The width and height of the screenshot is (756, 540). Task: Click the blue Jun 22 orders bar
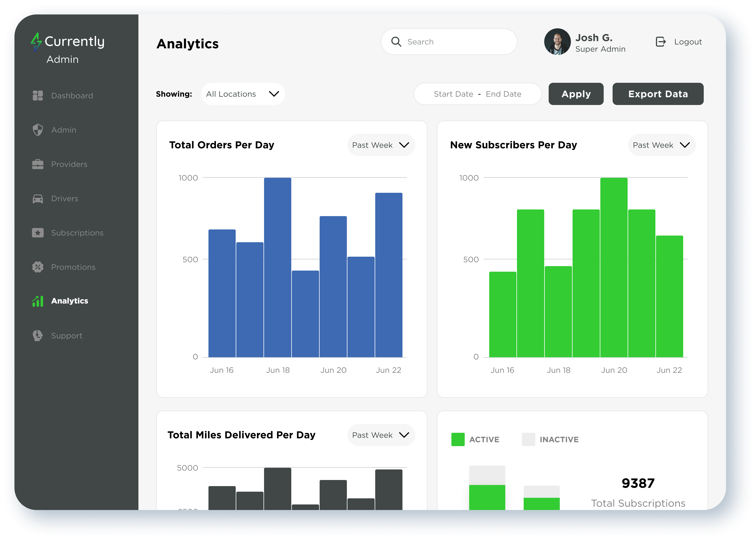(389, 275)
